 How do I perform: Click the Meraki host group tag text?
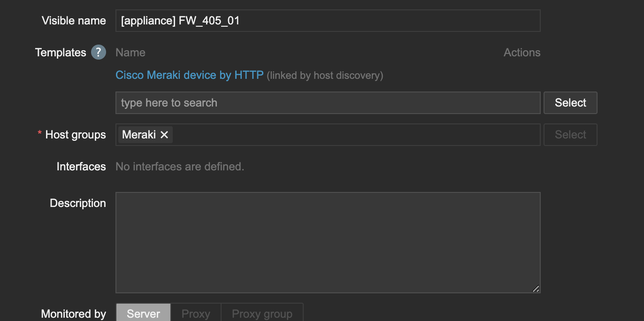tap(138, 135)
